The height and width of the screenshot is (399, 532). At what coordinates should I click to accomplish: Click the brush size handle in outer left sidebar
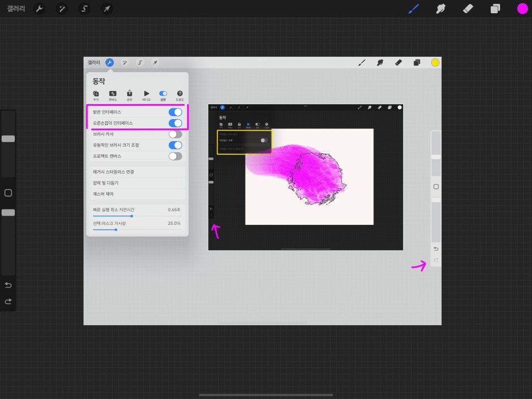[x=8, y=138]
